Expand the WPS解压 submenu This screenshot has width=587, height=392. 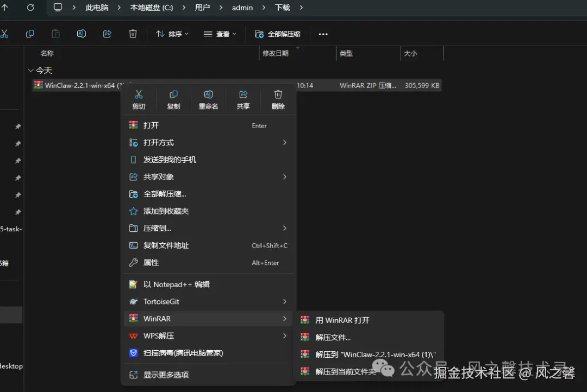coord(208,336)
